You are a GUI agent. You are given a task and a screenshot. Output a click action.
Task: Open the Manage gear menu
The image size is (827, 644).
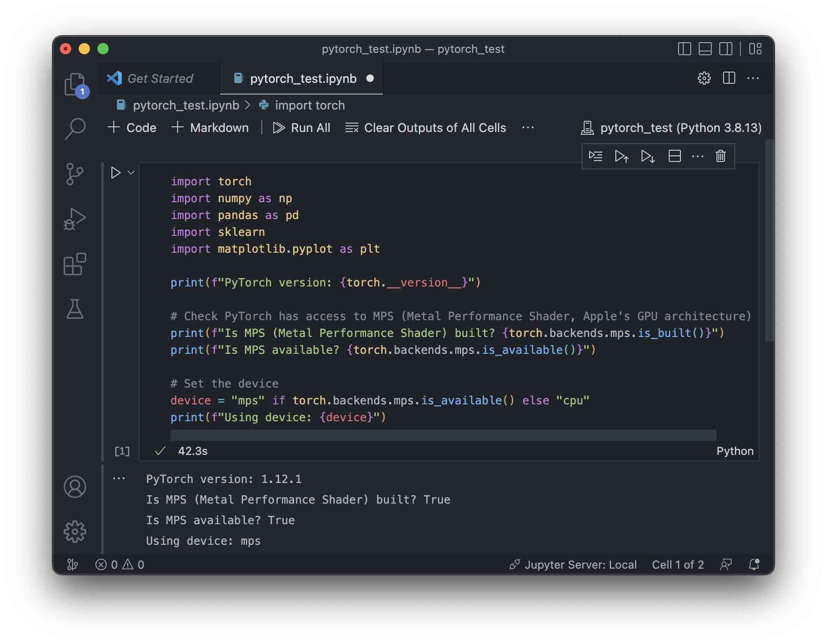coord(75,532)
